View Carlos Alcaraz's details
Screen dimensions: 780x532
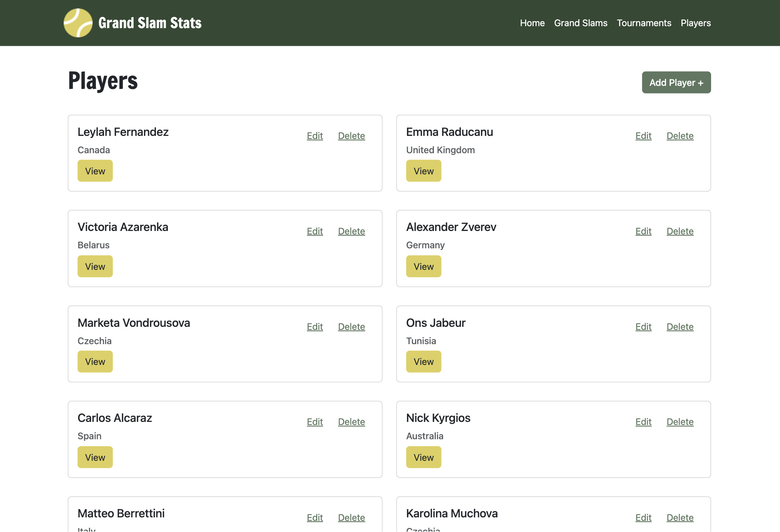(x=95, y=457)
